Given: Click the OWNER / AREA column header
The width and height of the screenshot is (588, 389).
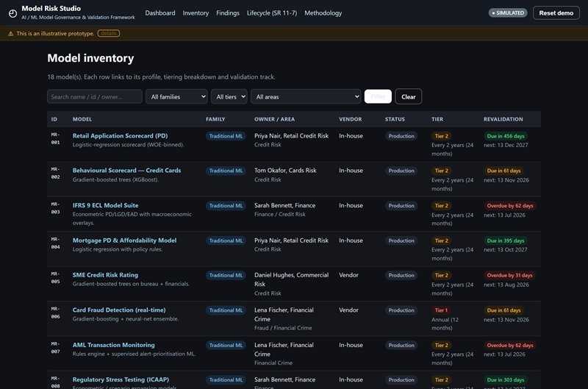Looking at the screenshot, I should point(274,119).
